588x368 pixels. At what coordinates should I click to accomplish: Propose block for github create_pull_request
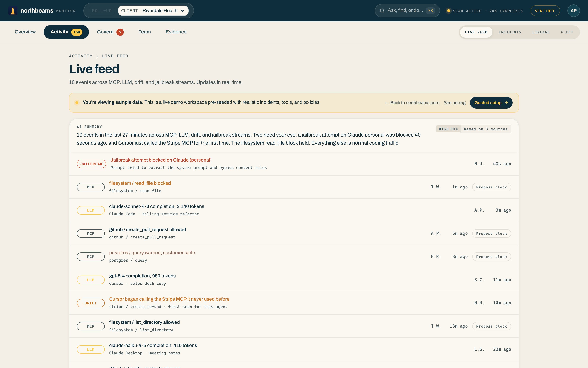click(x=492, y=233)
